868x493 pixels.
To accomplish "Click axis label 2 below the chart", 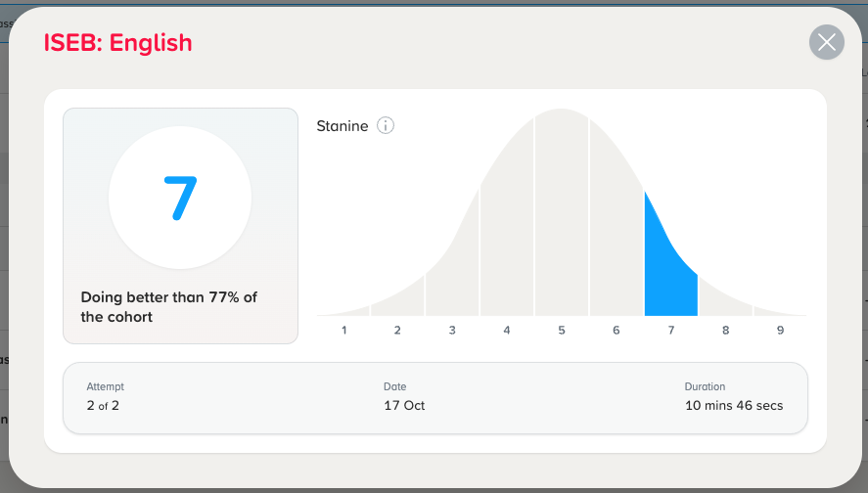I will click(397, 331).
